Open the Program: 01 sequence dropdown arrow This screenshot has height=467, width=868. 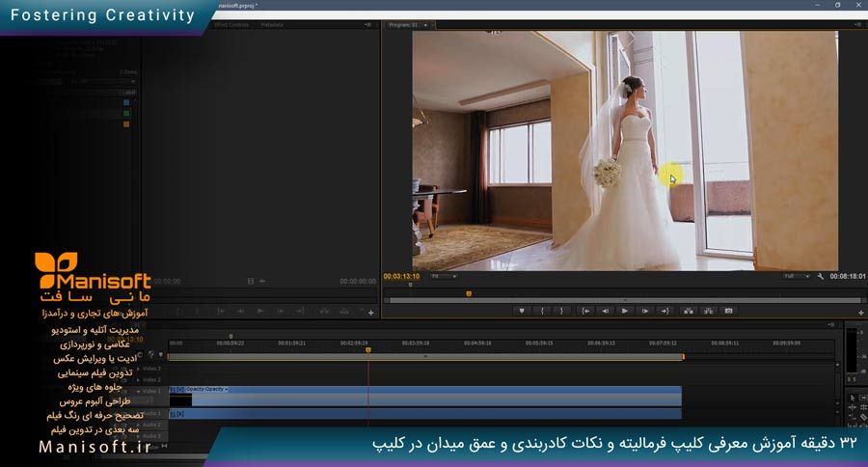(x=425, y=25)
